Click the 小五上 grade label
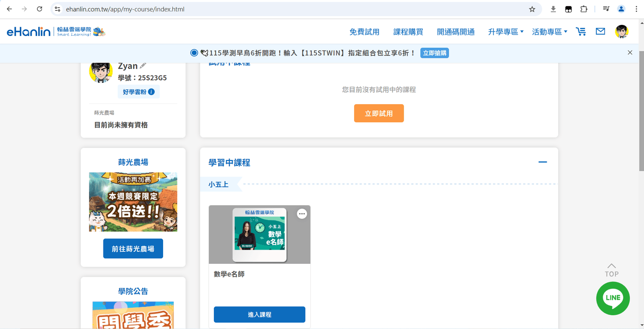 pyautogui.click(x=219, y=184)
